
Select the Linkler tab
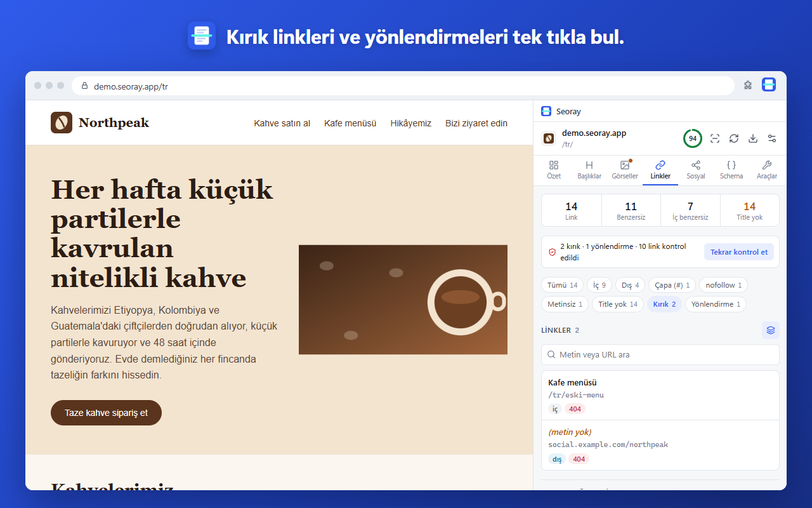660,170
